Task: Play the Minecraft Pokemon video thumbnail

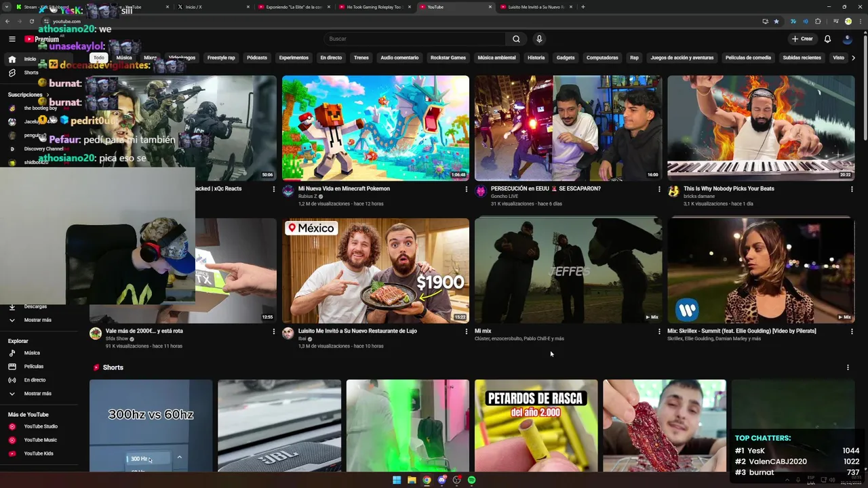Action: pos(376,128)
